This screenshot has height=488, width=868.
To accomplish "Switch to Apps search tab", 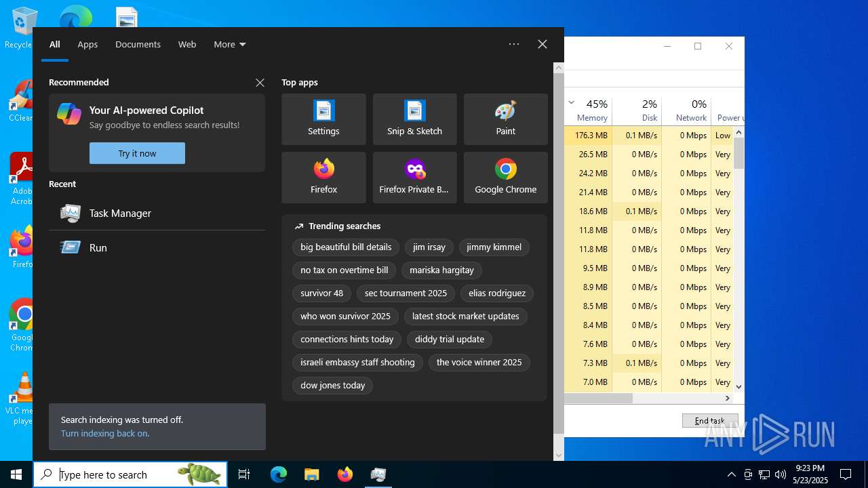I will [87, 44].
